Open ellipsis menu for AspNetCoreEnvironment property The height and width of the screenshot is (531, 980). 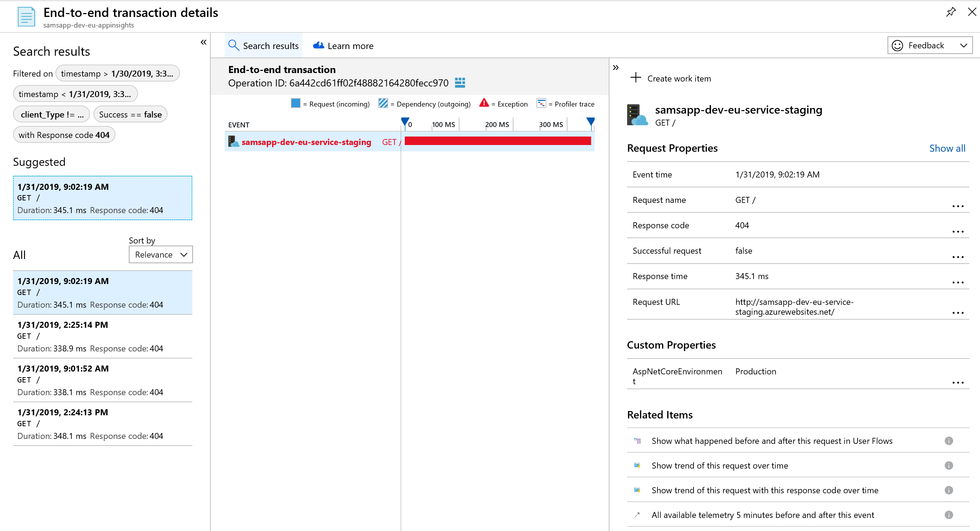pyautogui.click(x=957, y=382)
